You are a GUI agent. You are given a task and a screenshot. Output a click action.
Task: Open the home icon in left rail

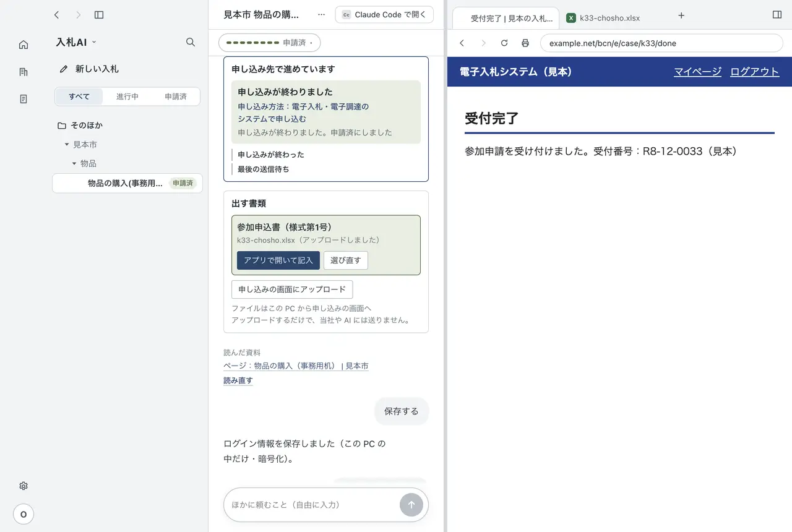pyautogui.click(x=24, y=45)
